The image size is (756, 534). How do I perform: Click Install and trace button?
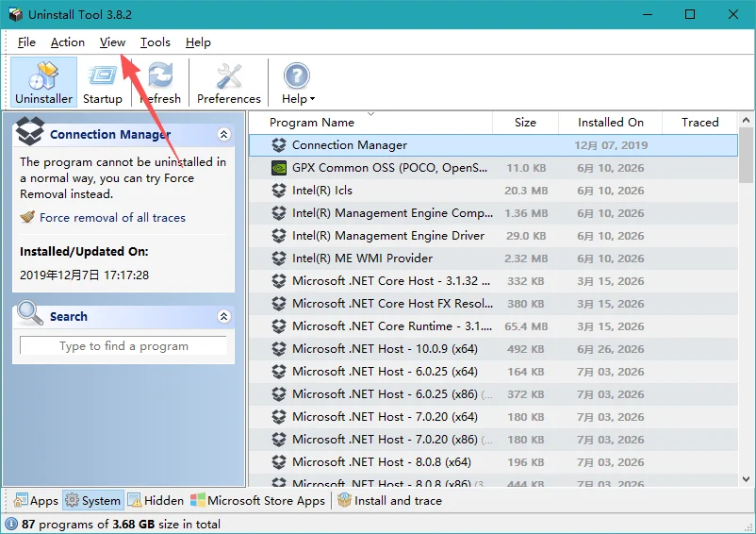(389, 501)
